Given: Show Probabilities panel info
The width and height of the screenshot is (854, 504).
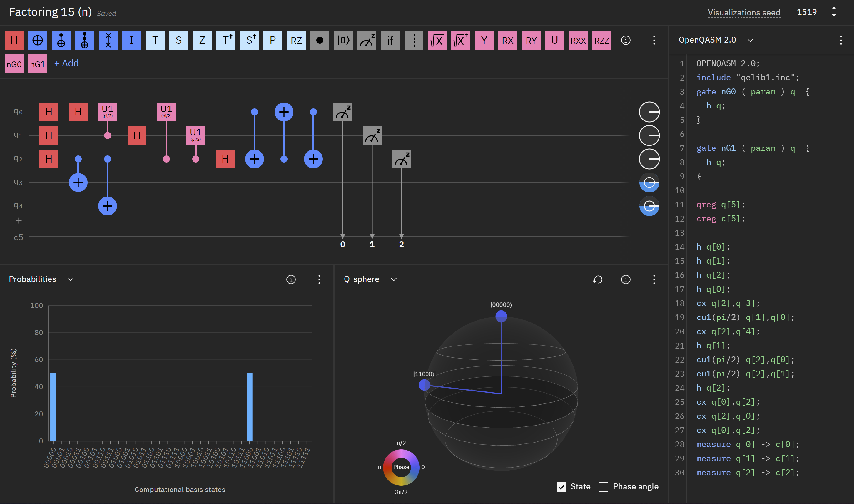Looking at the screenshot, I should (291, 279).
